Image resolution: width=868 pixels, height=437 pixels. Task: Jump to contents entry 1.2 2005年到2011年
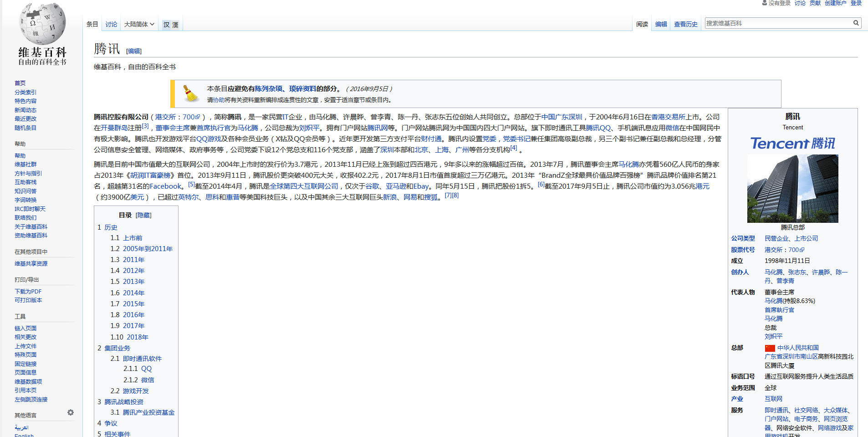coord(142,249)
